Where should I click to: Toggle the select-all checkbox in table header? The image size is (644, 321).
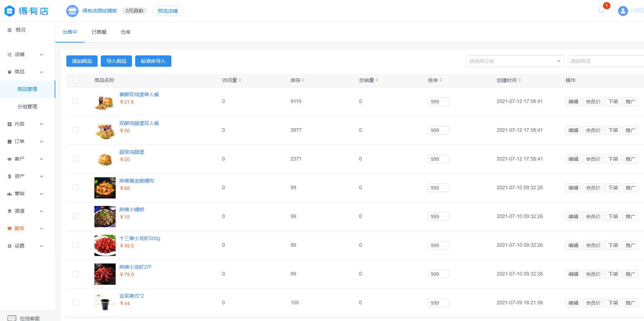tap(76, 80)
